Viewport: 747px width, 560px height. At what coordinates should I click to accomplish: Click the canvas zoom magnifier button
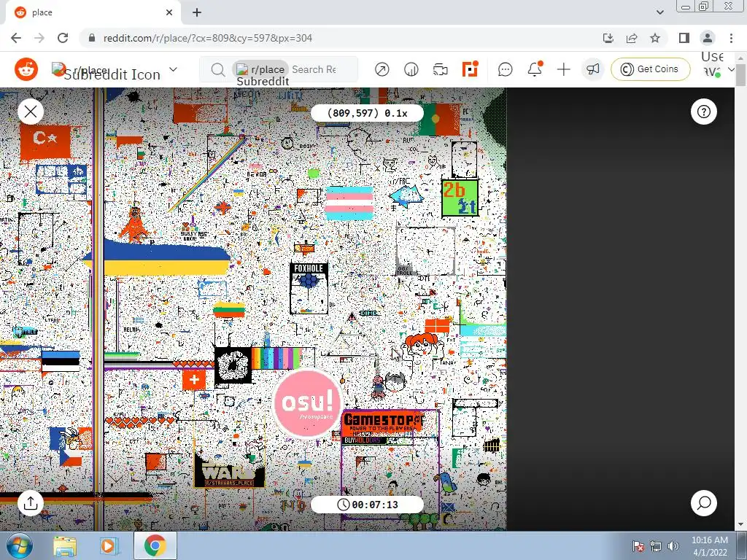704,503
